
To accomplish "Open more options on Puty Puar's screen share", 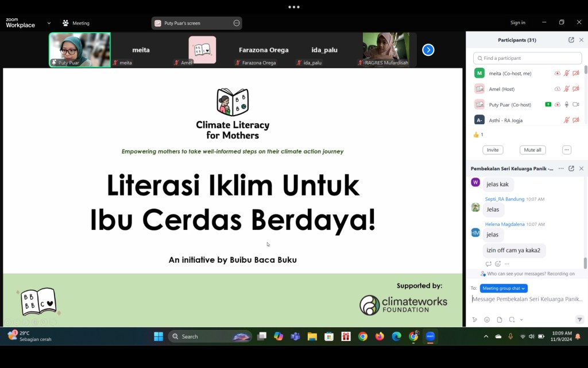I will tap(237, 23).
